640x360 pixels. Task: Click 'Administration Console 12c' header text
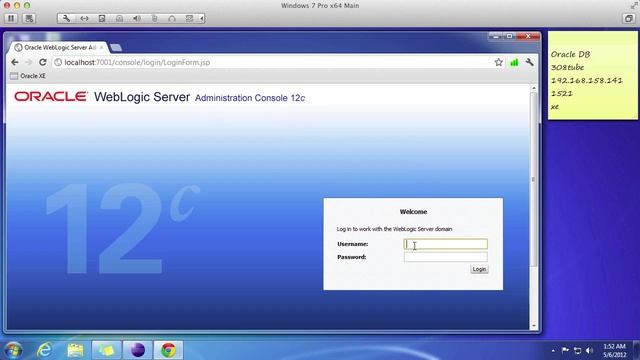tap(250, 98)
